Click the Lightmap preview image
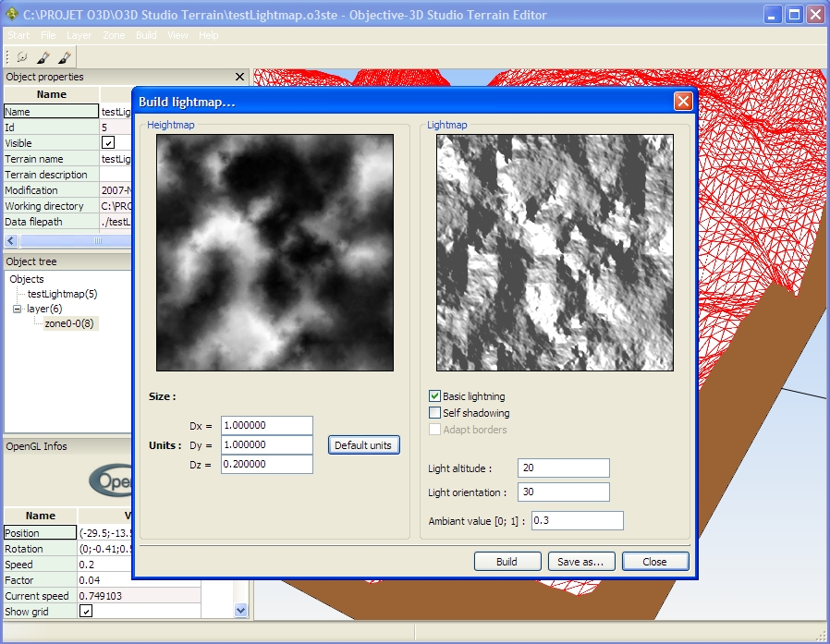The height and width of the screenshot is (644, 830). 555,252
